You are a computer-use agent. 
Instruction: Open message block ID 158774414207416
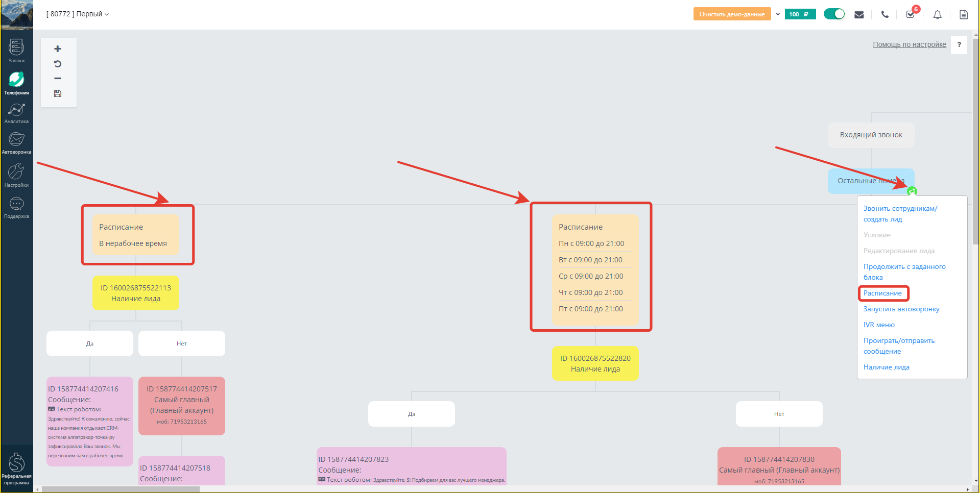click(x=90, y=422)
